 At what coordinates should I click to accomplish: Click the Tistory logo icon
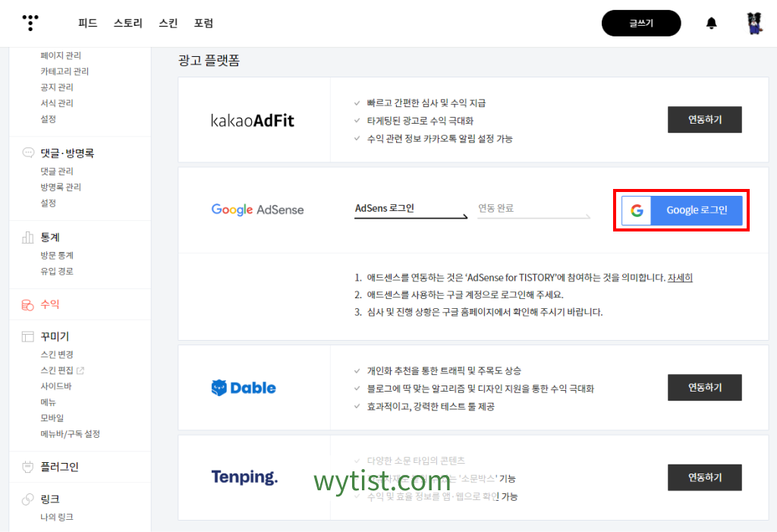30,23
